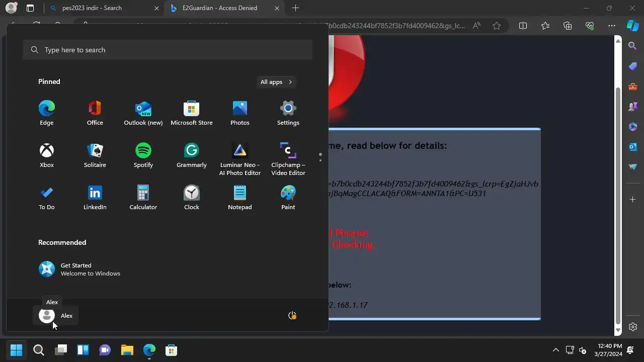Select the second pinned page dot
644x362 pixels.
(320, 160)
